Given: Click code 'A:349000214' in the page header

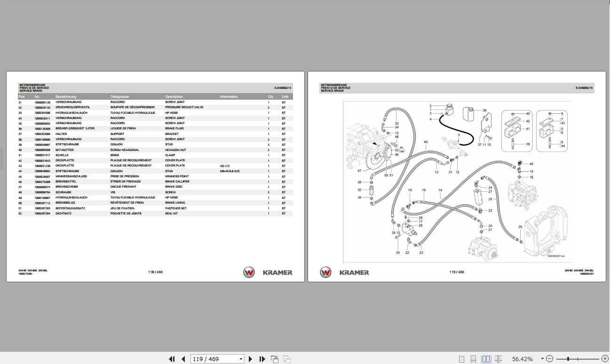Looking at the screenshot, I should (283, 88).
